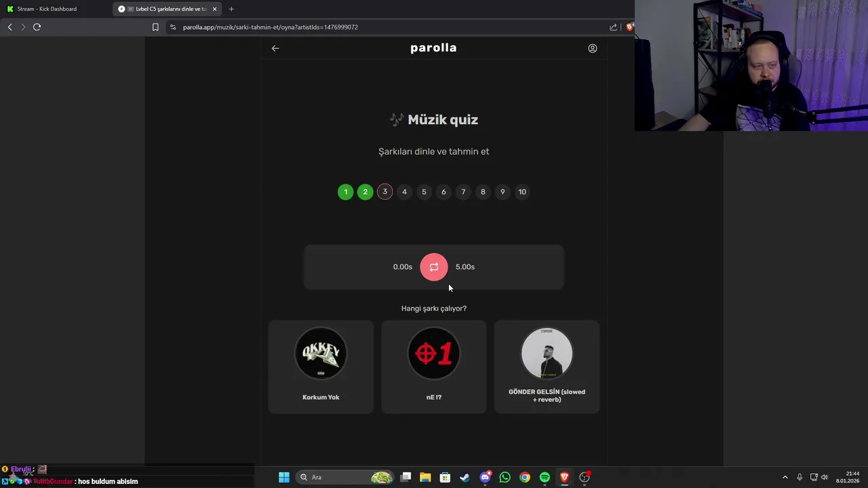Open Brave Shields icon
The image size is (868, 488).
pos(630,27)
